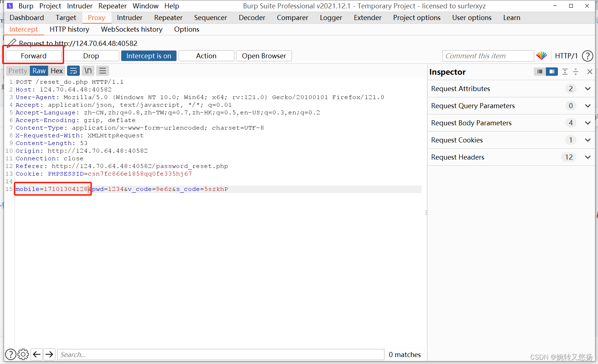This screenshot has height=364, width=598.
Task: Click the POST /reset_do.php request line
Action: click(70, 82)
